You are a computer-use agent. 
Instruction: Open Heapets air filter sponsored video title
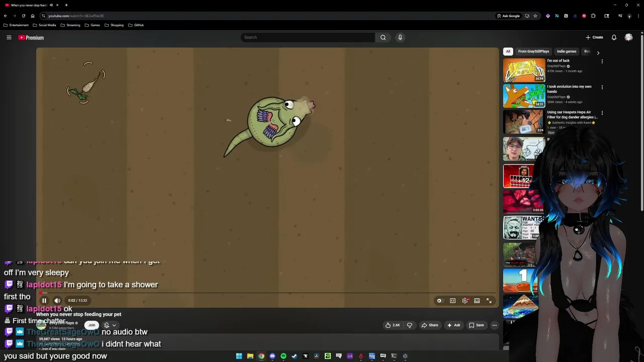[x=572, y=115]
